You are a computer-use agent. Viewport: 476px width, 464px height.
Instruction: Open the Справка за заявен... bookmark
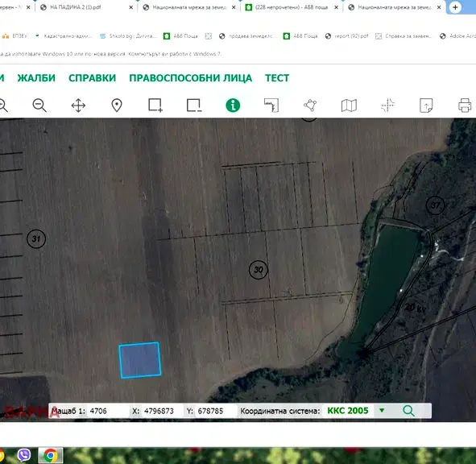[404, 36]
